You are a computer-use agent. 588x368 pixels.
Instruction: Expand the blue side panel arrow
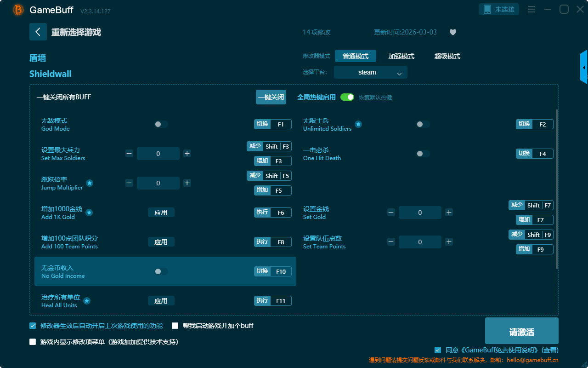click(x=584, y=68)
